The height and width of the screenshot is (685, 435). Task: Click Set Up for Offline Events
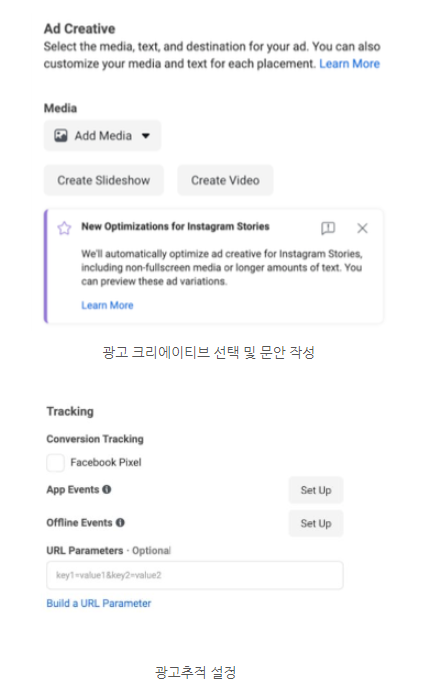point(316,523)
